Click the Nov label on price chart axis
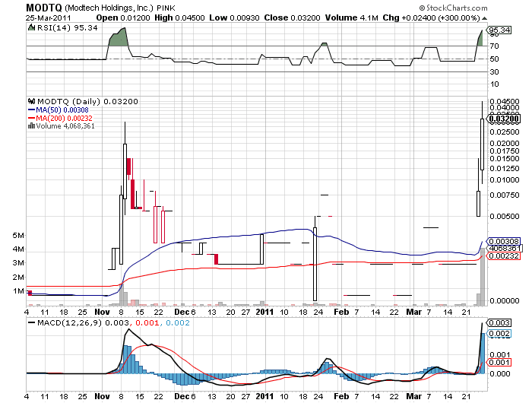This screenshot has height=403, width=532. point(102,312)
